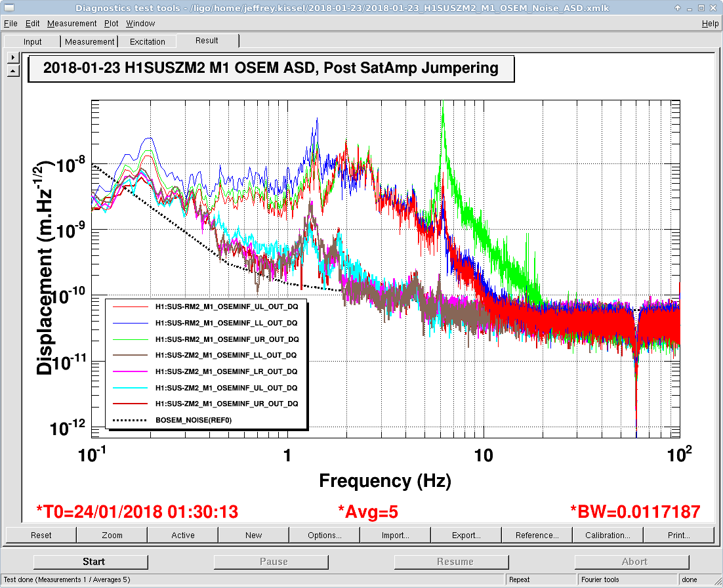Click the RM2 OSEMINF_LL legend entry
Screen dimensions: 723x588
tap(206, 323)
